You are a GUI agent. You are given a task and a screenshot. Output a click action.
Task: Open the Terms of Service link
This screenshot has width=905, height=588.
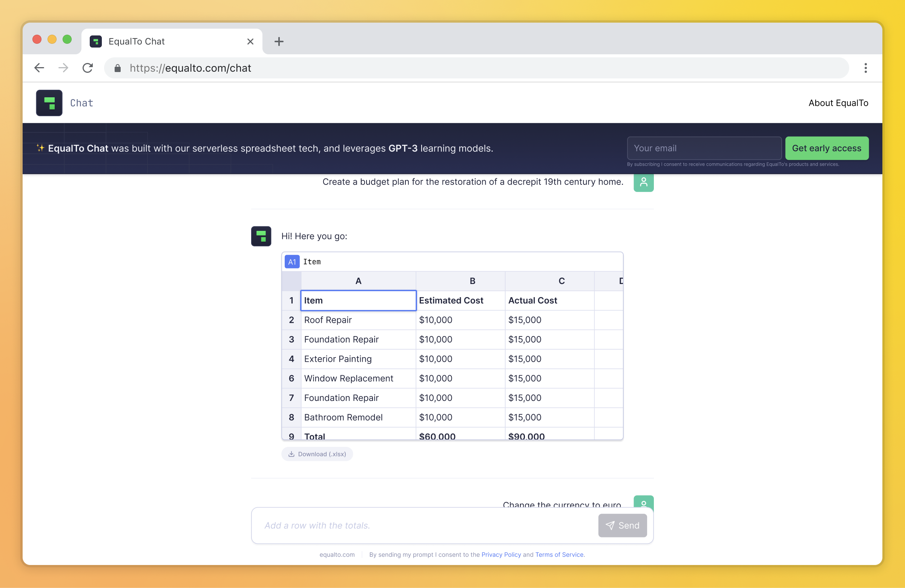[x=559, y=554]
